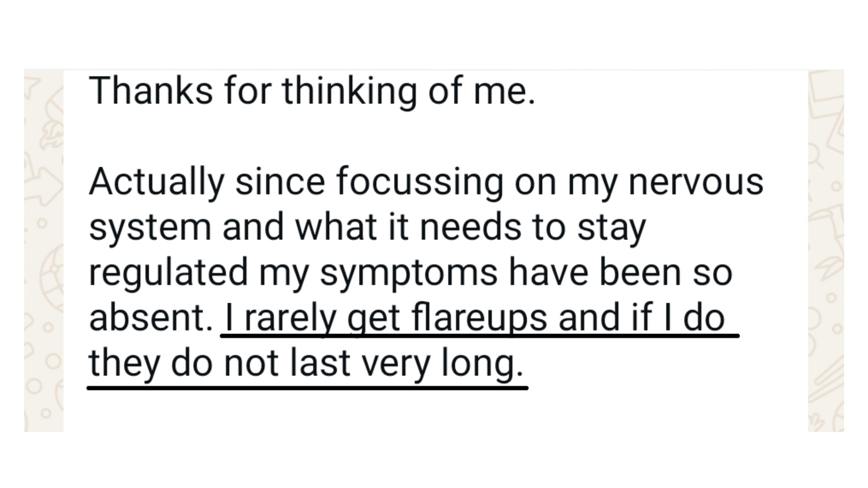Click the word "Actually" in the message

(x=156, y=182)
